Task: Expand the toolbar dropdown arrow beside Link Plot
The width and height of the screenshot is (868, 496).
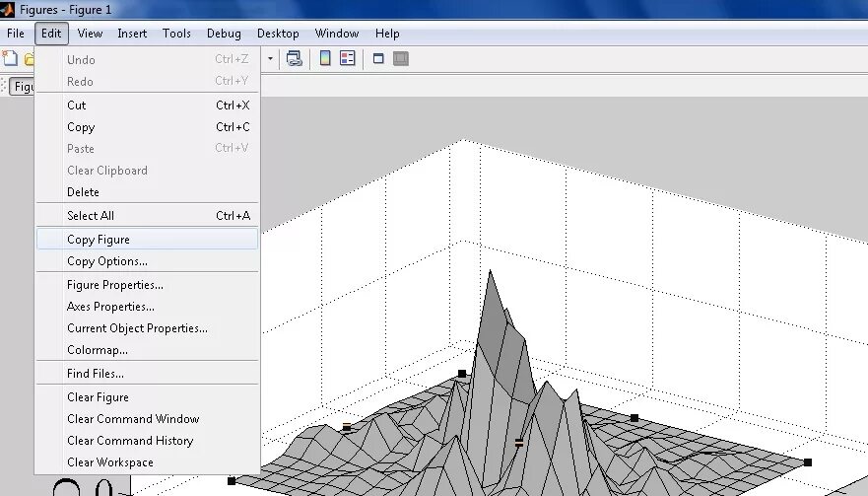Action: (x=270, y=58)
